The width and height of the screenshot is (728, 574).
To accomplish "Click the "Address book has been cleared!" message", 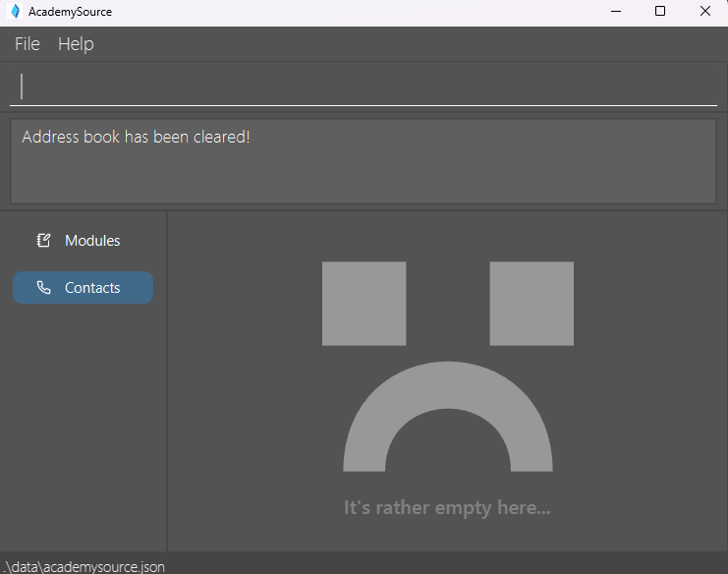I will [136, 137].
